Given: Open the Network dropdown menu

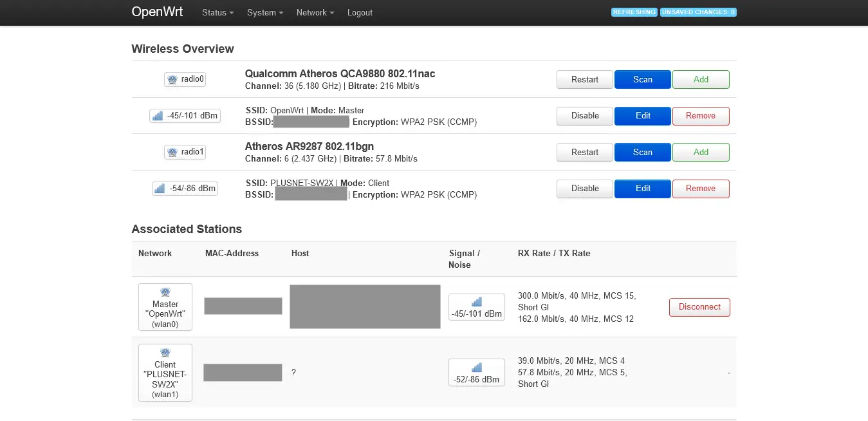Looking at the screenshot, I should (x=315, y=12).
